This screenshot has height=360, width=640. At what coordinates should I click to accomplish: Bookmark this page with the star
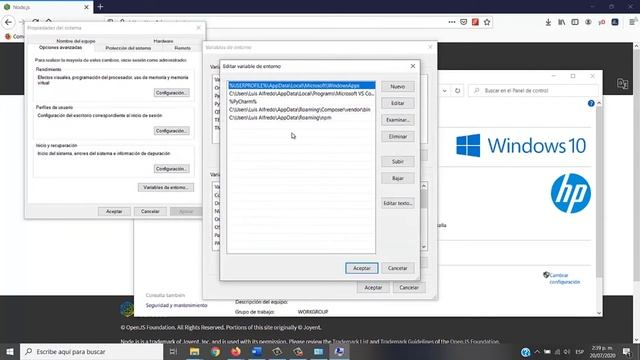487,22
